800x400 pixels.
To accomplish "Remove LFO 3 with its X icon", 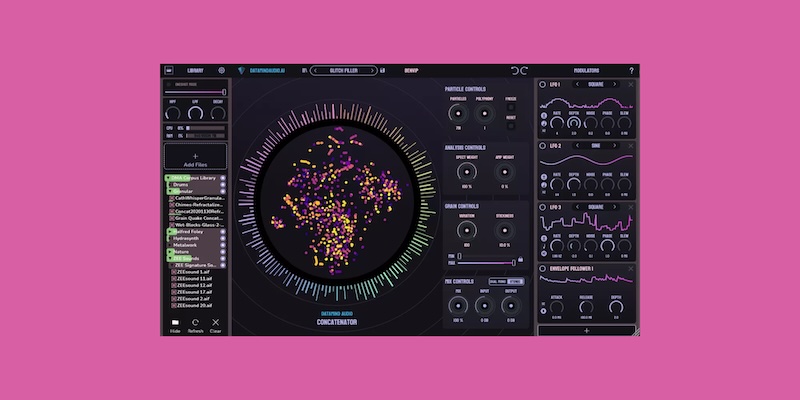I will (631, 207).
